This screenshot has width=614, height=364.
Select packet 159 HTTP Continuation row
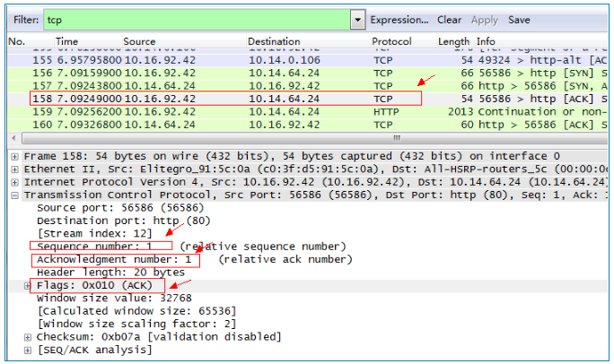[x=307, y=112]
